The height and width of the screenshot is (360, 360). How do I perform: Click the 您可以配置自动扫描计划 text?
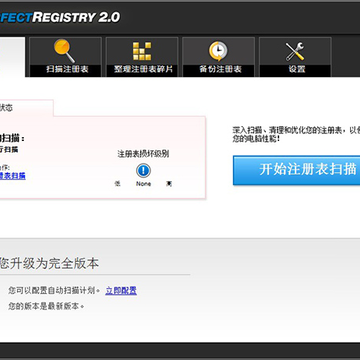click(54, 291)
